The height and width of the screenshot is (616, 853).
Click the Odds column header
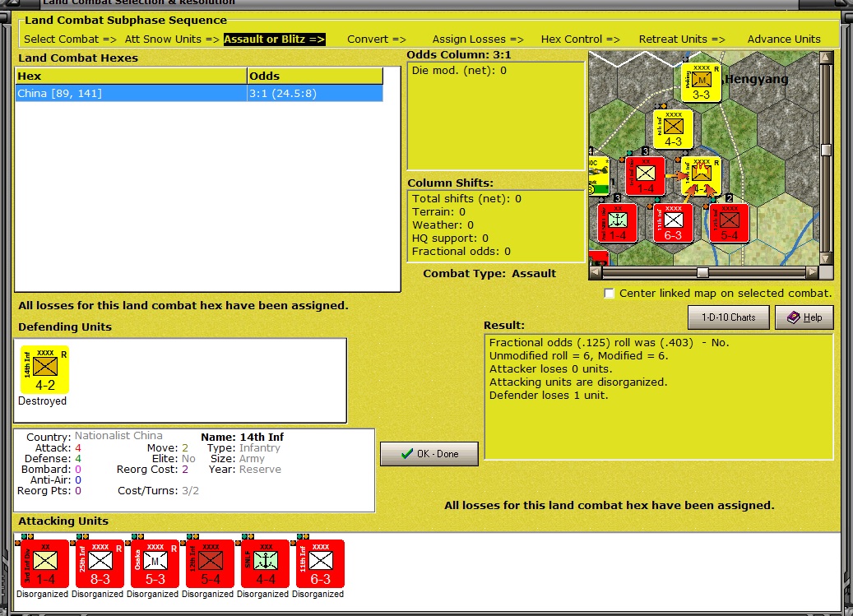click(315, 76)
